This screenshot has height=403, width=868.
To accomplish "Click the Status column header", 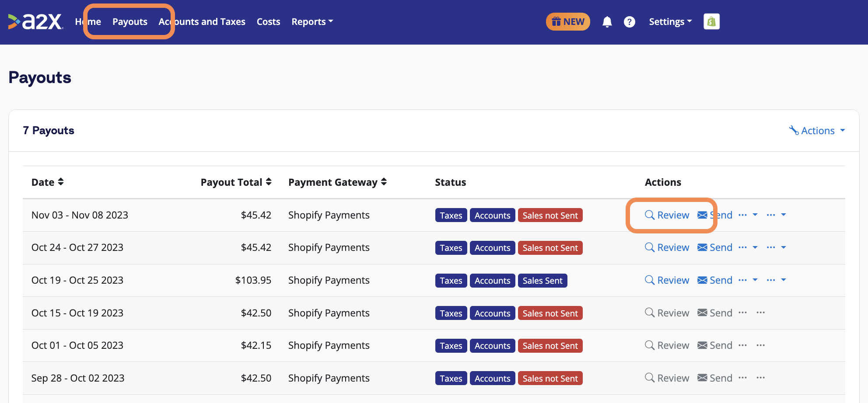I will point(450,182).
